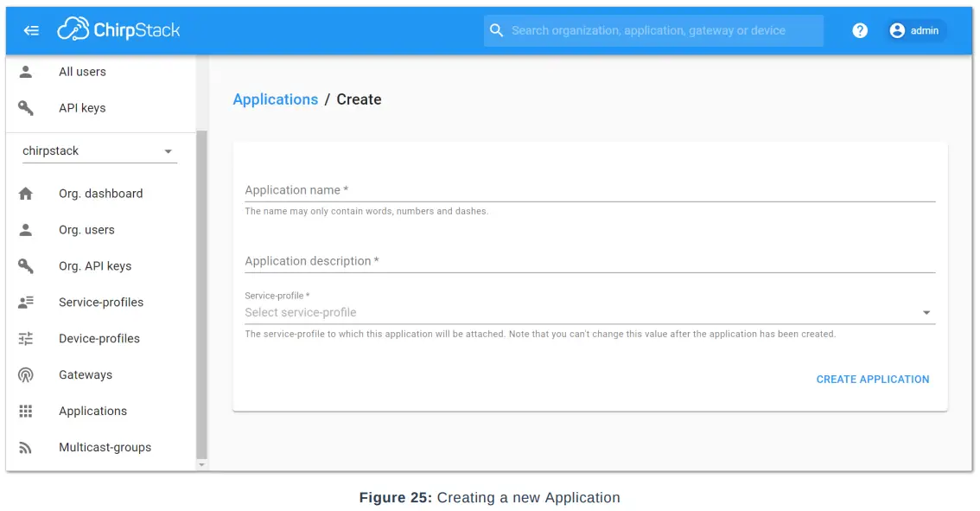The image size is (980, 511).
Task: Expand the service-profile dropdown arrow
Action: [926, 312]
